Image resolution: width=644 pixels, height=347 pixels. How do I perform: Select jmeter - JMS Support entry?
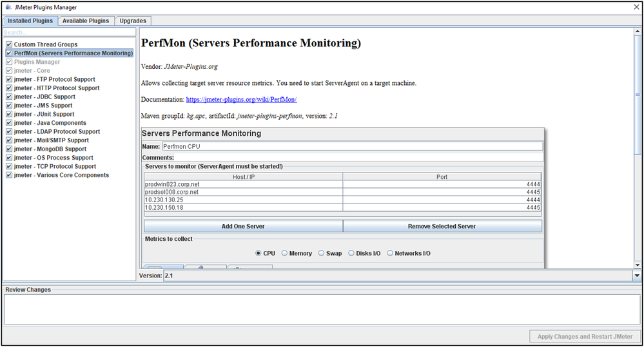pyautogui.click(x=43, y=106)
